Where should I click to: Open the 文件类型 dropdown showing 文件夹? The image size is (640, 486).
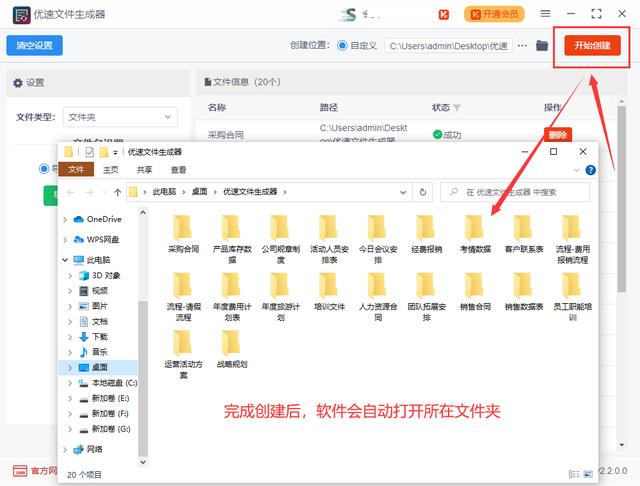(120, 117)
